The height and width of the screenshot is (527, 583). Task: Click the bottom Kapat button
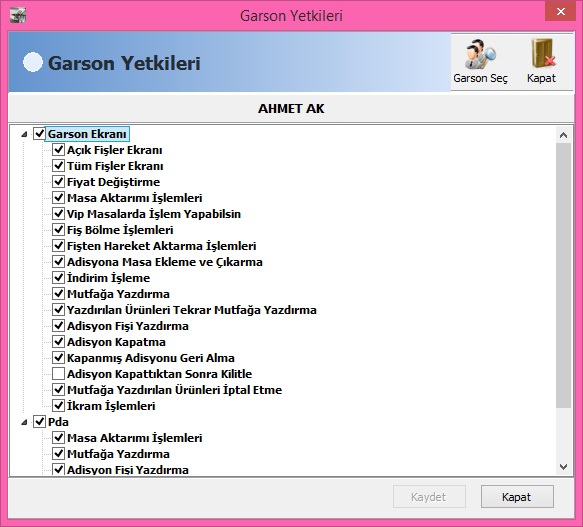517,497
